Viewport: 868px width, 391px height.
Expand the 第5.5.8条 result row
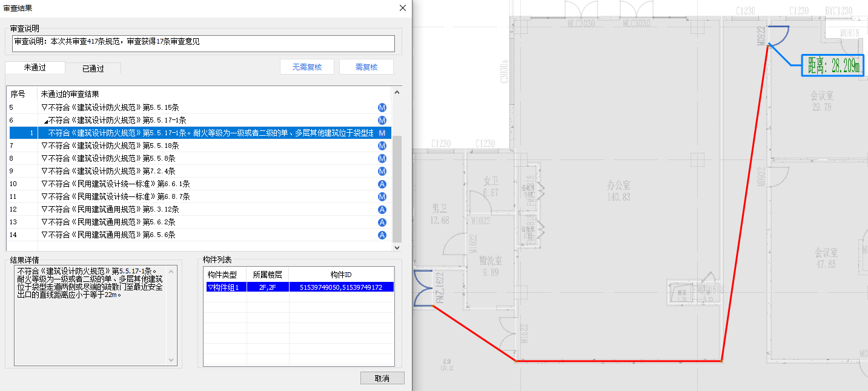(44, 158)
